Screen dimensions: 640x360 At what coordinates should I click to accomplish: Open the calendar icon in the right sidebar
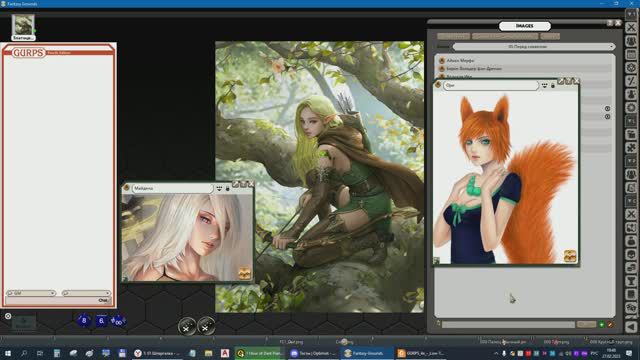631,54
